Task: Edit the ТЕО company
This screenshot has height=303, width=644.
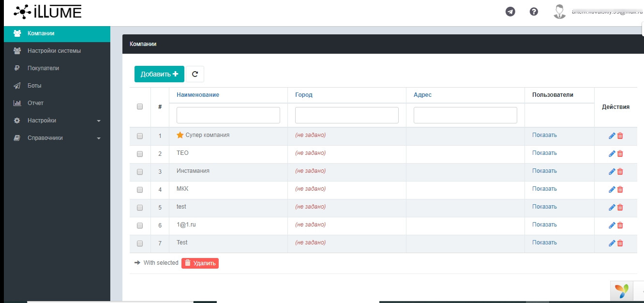Action: pyautogui.click(x=612, y=154)
